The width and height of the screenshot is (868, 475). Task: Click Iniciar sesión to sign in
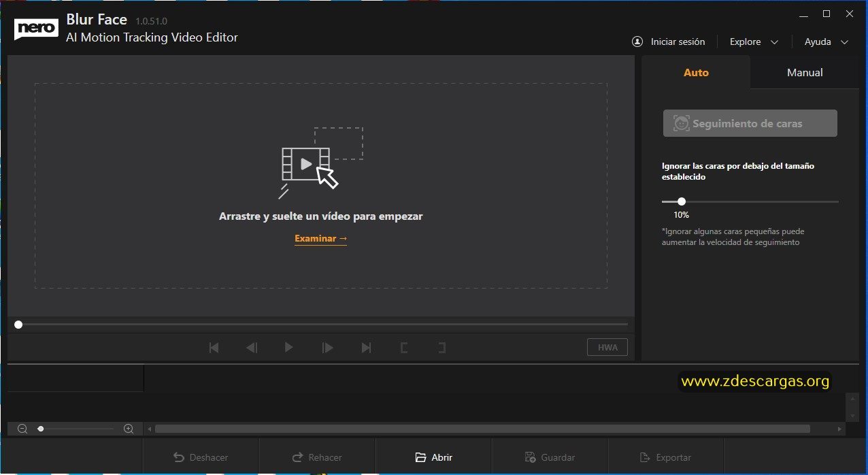(678, 42)
